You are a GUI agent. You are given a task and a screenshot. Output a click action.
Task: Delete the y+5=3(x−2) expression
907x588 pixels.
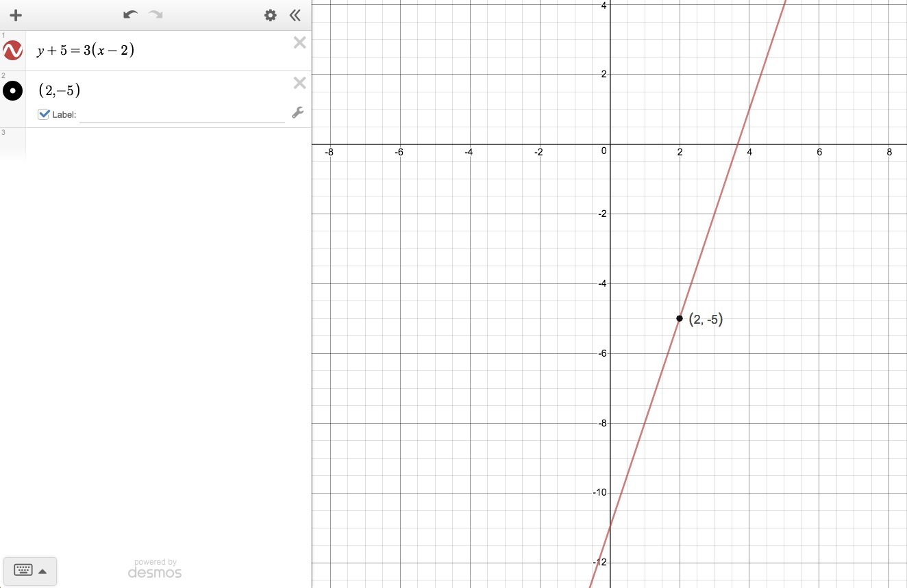pos(299,43)
